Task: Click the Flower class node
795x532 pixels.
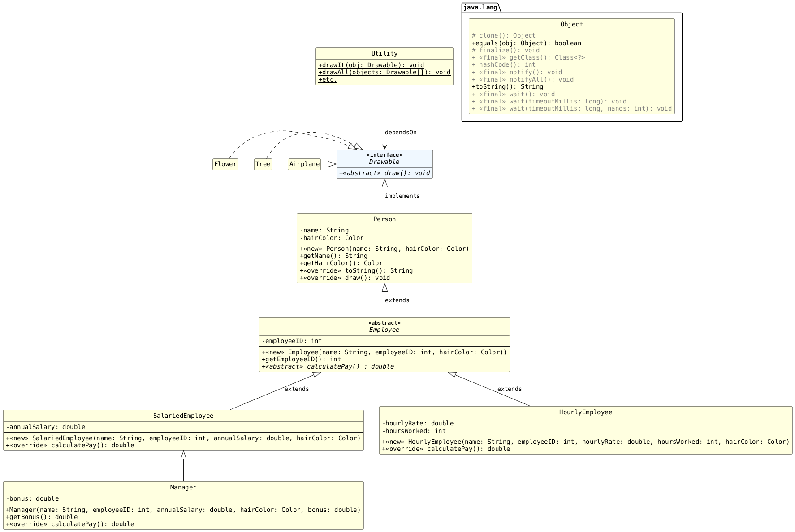Action: pyautogui.click(x=225, y=164)
